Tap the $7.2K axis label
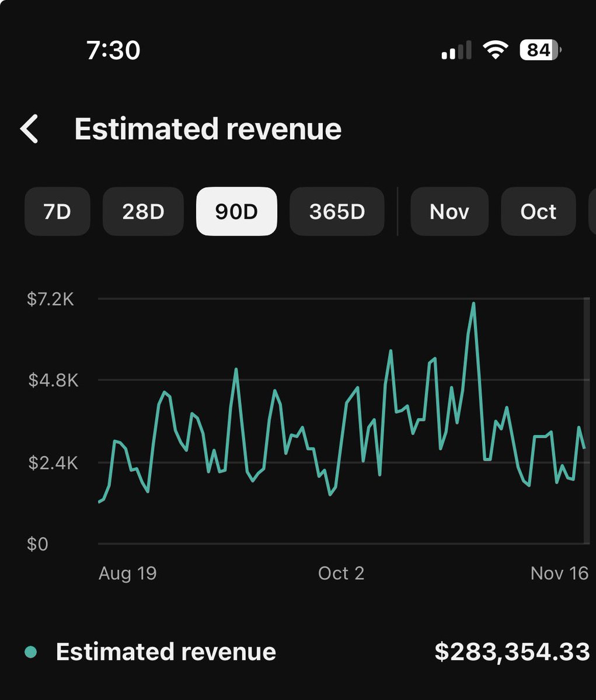The image size is (596, 700). [x=50, y=299]
